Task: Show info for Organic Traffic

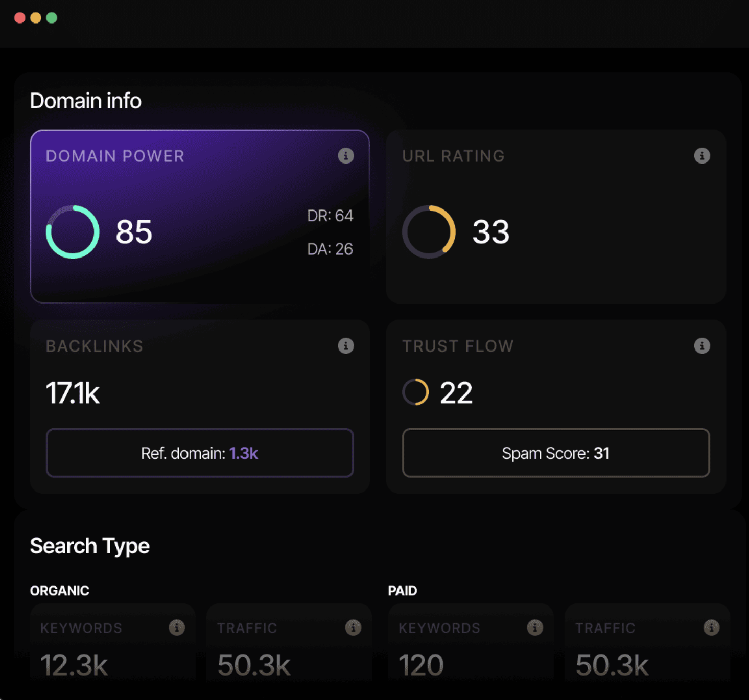Action: click(353, 627)
